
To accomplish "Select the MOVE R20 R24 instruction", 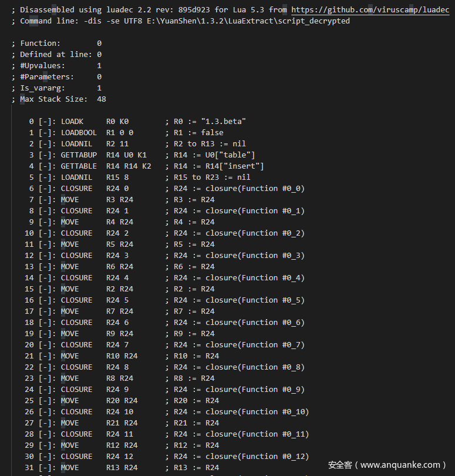I will (99, 401).
